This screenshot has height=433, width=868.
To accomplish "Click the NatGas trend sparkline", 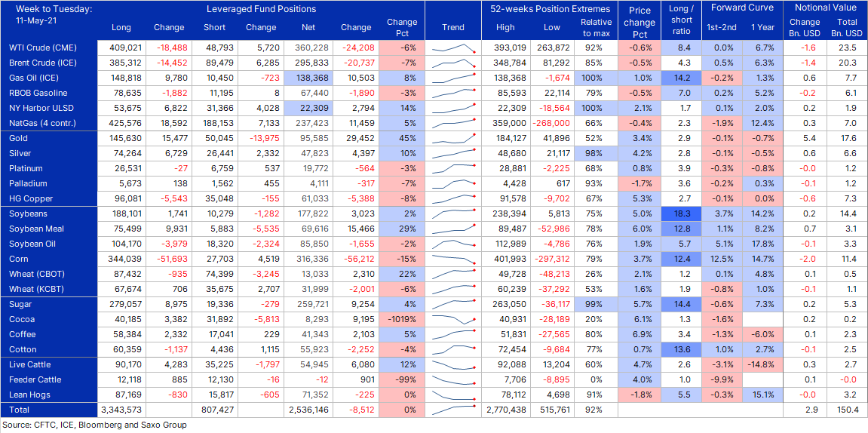I will [453, 124].
